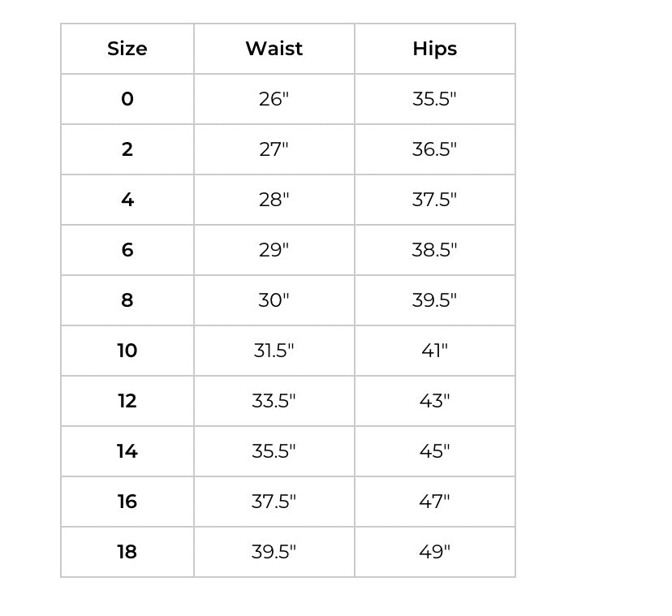
Task: Click the 31.5" waist measurement
Action: point(274,351)
